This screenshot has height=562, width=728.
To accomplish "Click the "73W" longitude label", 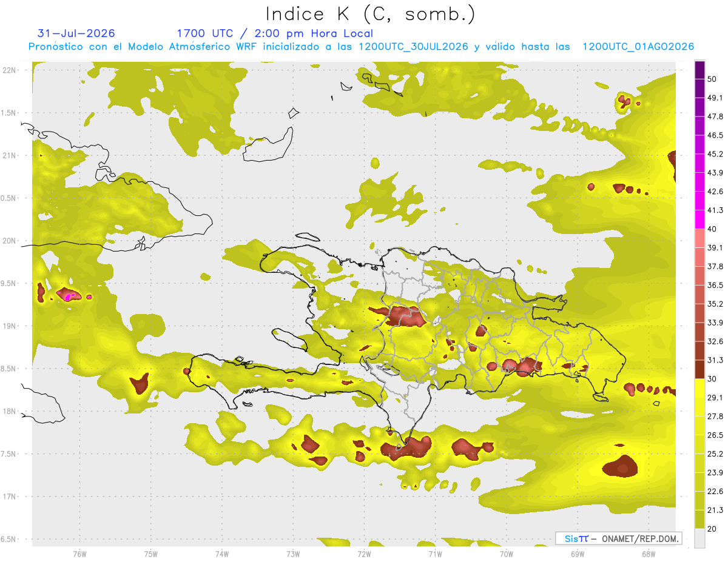I will click(293, 553).
